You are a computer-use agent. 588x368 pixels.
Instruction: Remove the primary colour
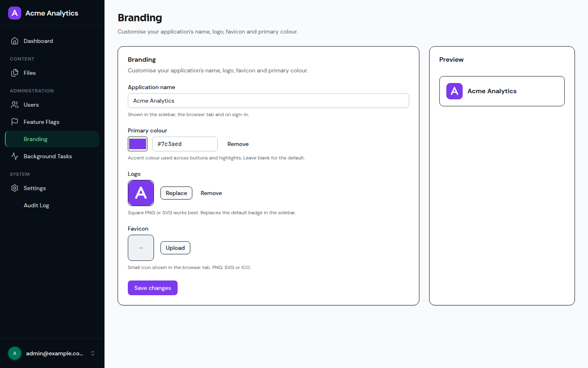point(238,144)
